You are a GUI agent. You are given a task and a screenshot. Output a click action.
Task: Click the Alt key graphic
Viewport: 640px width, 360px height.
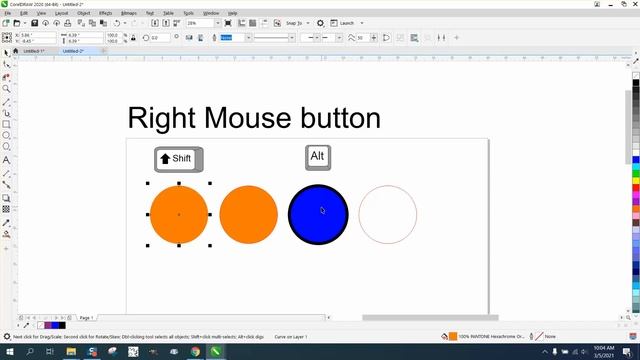pyautogui.click(x=318, y=158)
